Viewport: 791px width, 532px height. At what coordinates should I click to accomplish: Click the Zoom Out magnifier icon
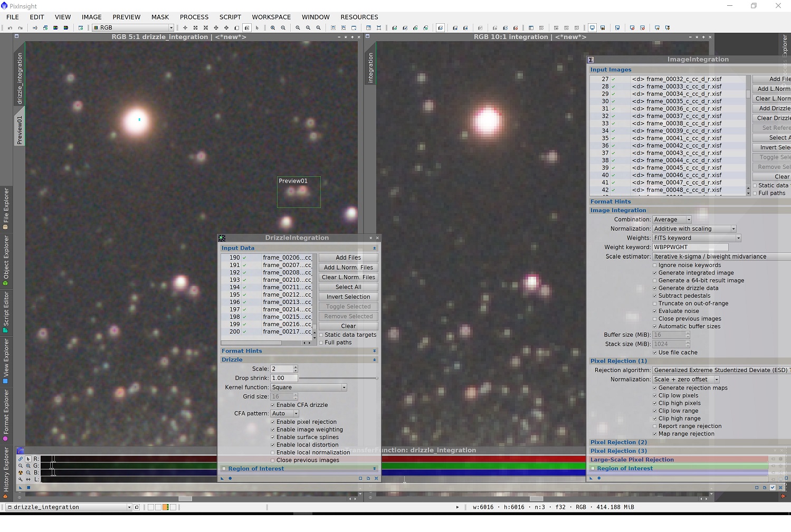point(283,28)
